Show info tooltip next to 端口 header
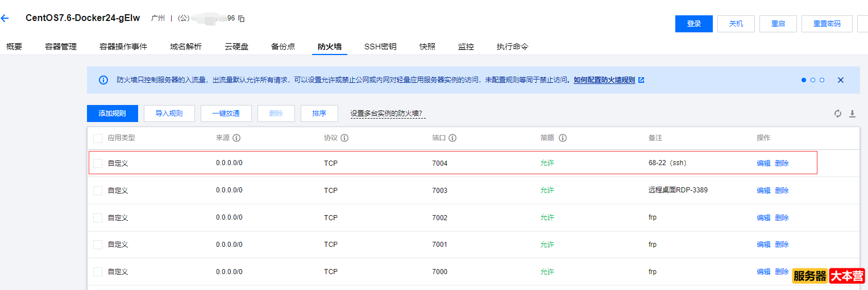Image resolution: width=868 pixels, height=290 pixels. tap(453, 138)
